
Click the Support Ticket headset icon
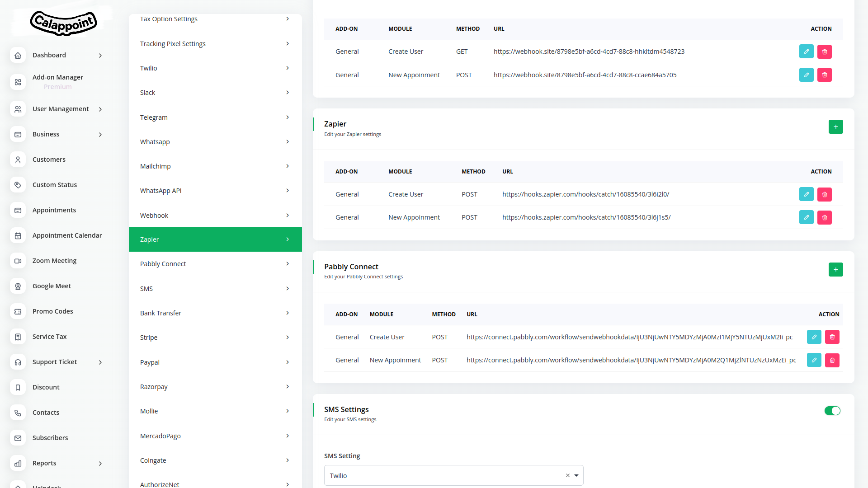pos(18,362)
